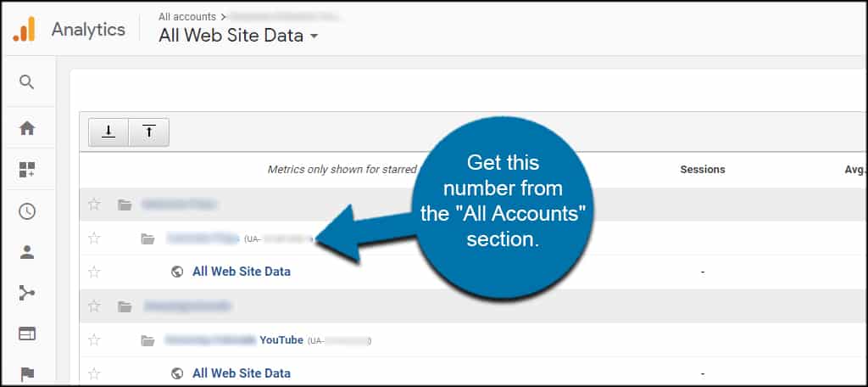Go to Home in sidebar
This screenshot has height=387, width=868.
click(26, 128)
